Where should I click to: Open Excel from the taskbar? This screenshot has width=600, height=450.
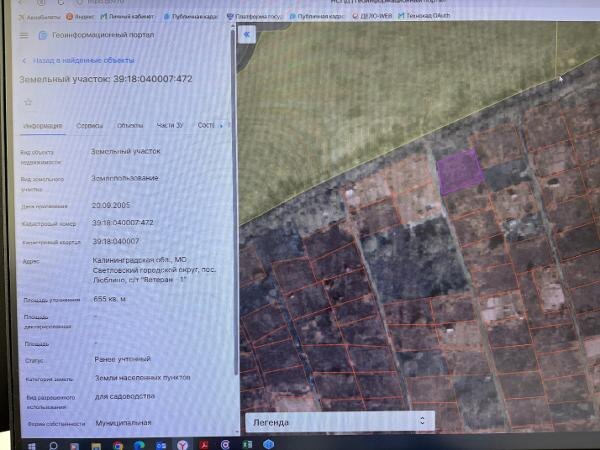pyautogui.click(x=247, y=444)
